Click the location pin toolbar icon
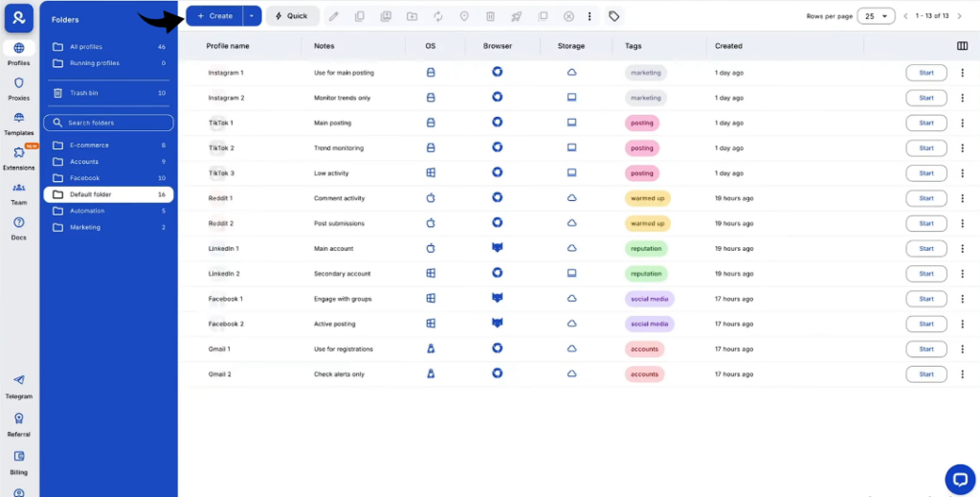Viewport: 980px width, 497px height. pyautogui.click(x=464, y=16)
